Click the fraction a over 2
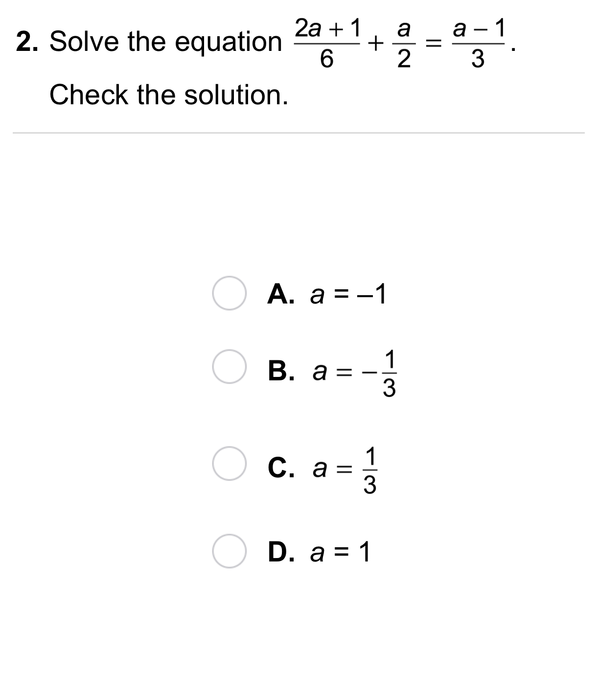 pos(403,43)
